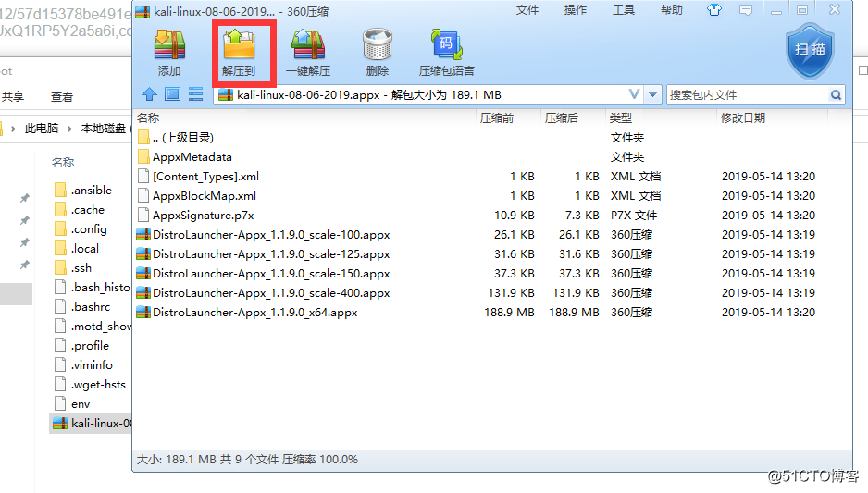This screenshot has height=493, width=868.
Task: Open the 查看 tab in Explorer ribbon
Action: [61, 96]
